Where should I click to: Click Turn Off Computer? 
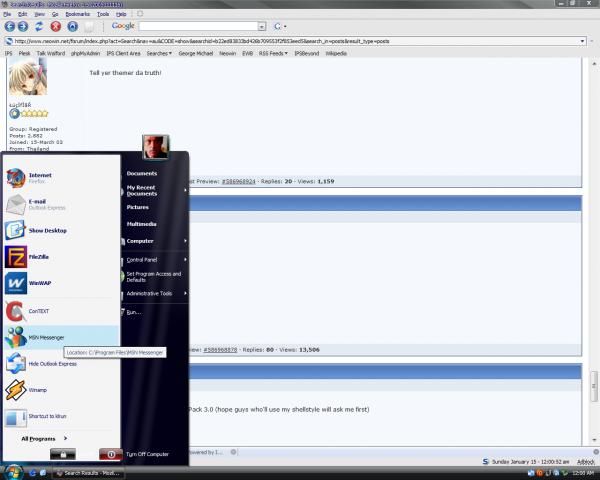coord(147,454)
